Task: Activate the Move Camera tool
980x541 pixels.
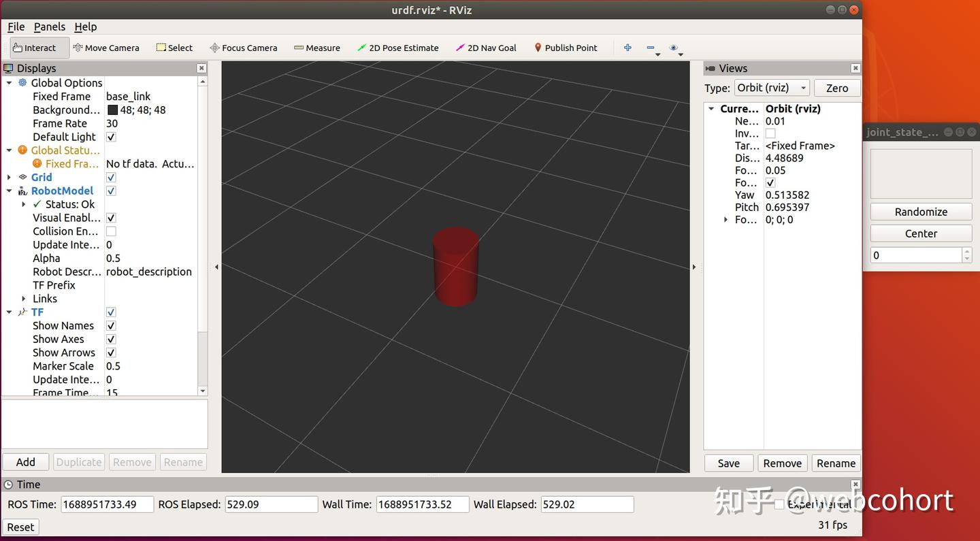Action: (106, 48)
